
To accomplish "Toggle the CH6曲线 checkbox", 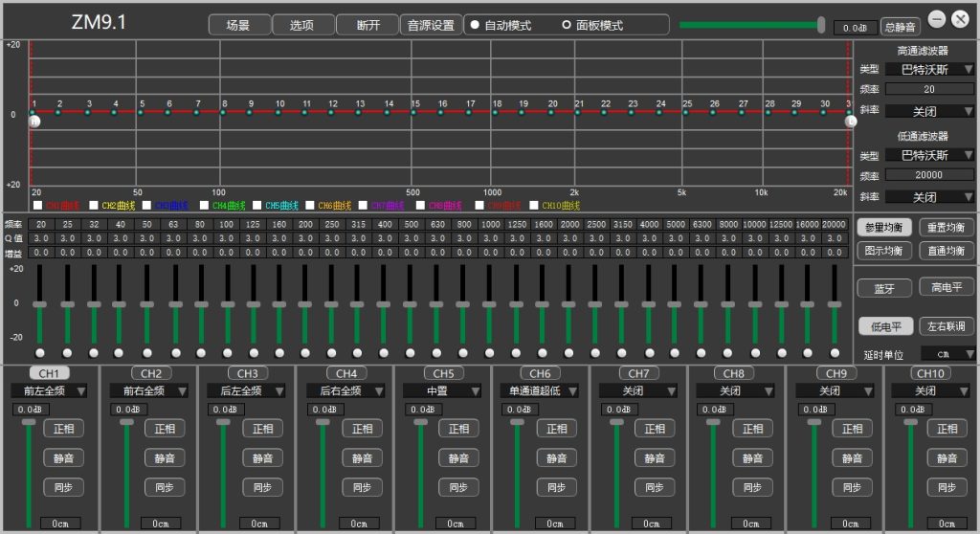I will [309, 205].
